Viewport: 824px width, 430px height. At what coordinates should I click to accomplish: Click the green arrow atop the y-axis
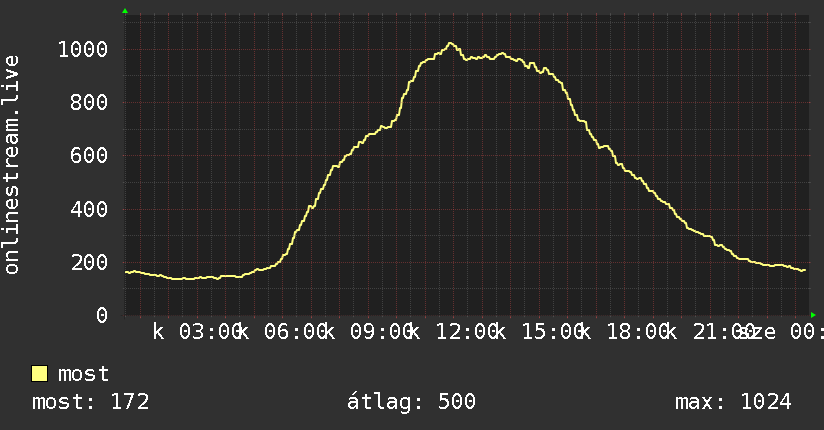tap(125, 11)
